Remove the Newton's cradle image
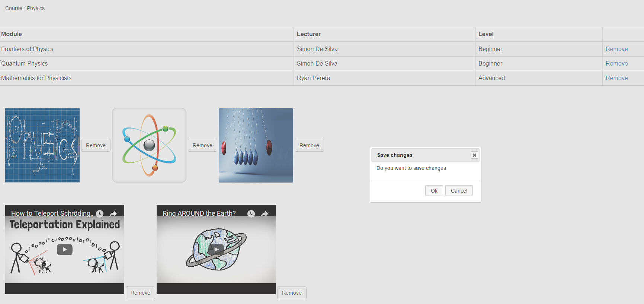Image resolution: width=644 pixels, height=304 pixels. [309, 145]
